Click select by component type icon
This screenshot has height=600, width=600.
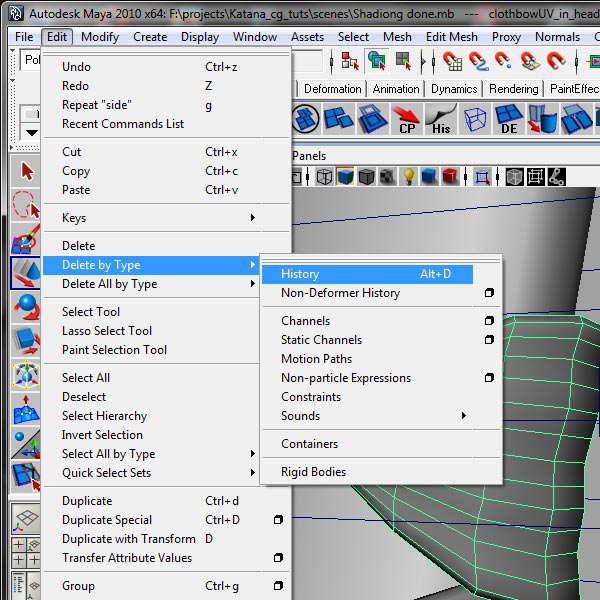coord(403,61)
